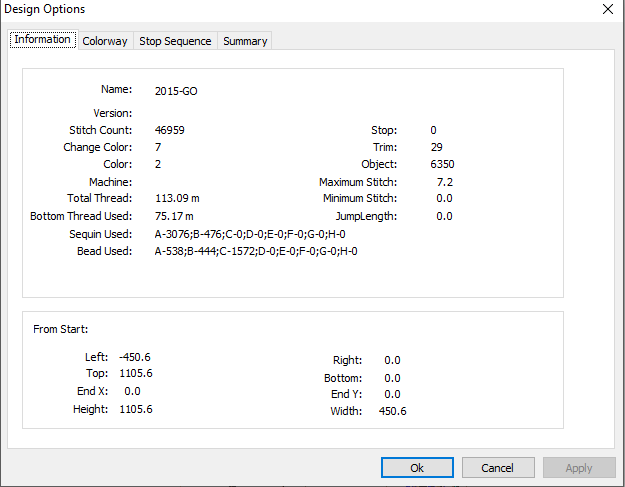Click the Version label

[112, 113]
